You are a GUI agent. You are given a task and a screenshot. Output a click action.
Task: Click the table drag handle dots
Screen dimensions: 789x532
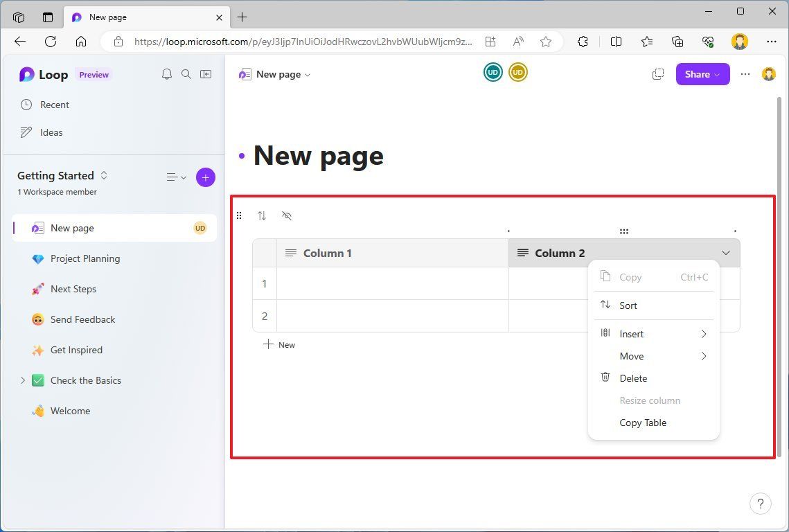pos(239,215)
